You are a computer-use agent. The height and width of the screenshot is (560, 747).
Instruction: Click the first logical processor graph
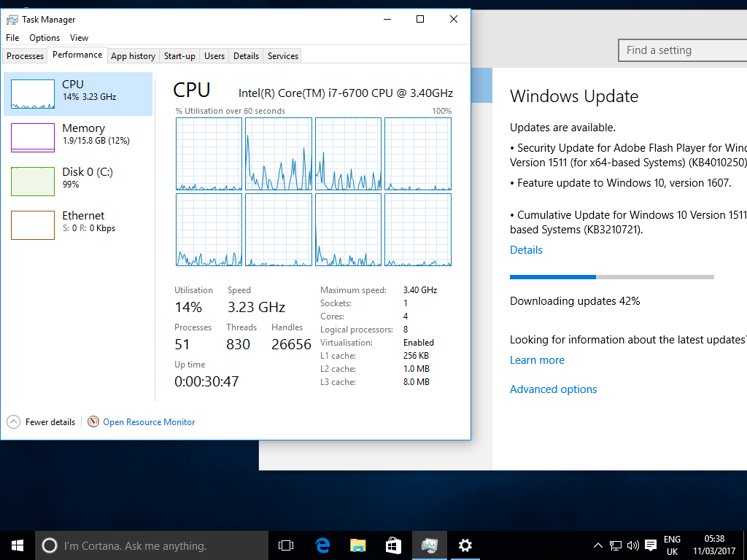pyautogui.click(x=209, y=155)
